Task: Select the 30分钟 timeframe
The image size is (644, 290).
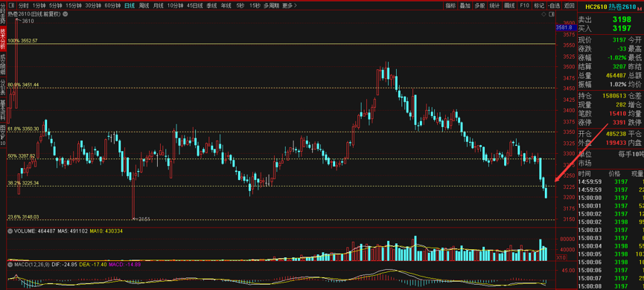Action: pyautogui.click(x=93, y=5)
